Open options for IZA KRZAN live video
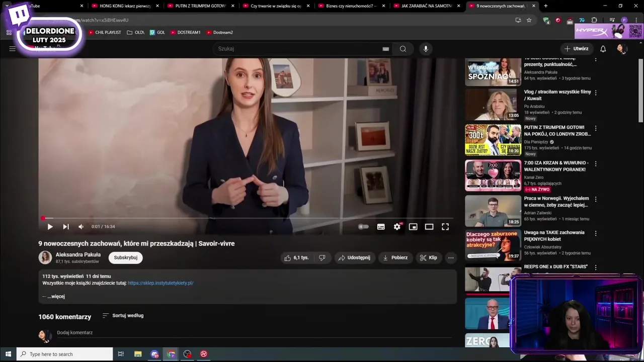This screenshot has height=362, width=644. tap(596, 164)
